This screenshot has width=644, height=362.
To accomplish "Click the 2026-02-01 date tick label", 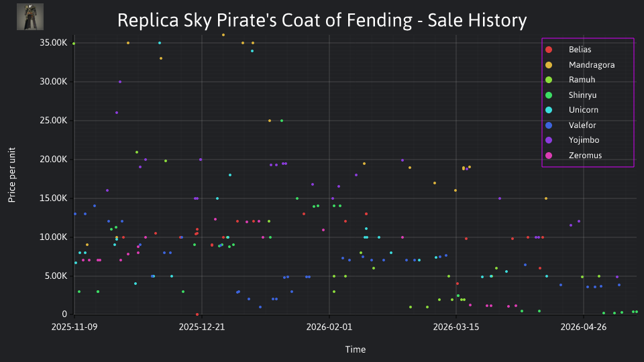I will [x=329, y=327].
